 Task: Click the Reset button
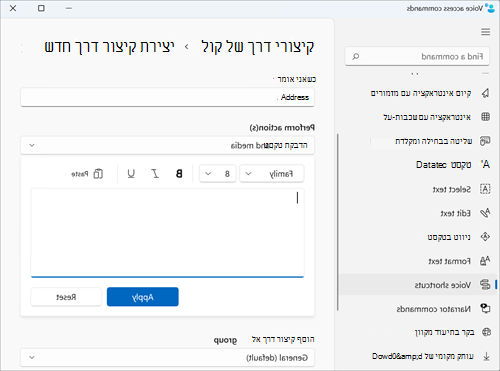coord(66,297)
